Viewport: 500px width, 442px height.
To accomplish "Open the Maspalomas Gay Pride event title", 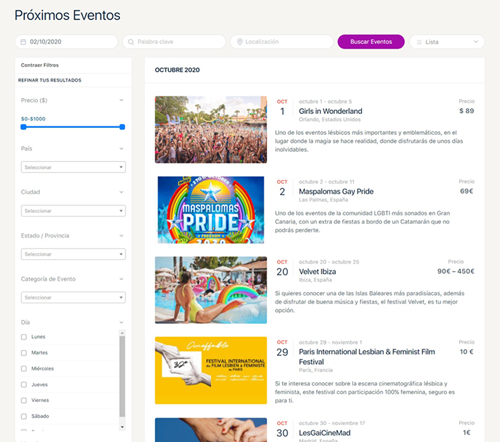I will point(336,191).
